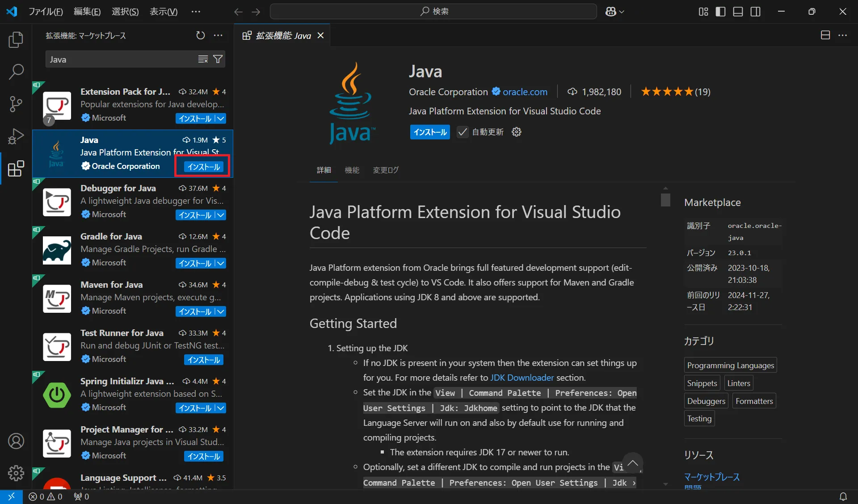Open editor more actions ellipsis
This screenshot has width=858, height=504.
[842, 35]
